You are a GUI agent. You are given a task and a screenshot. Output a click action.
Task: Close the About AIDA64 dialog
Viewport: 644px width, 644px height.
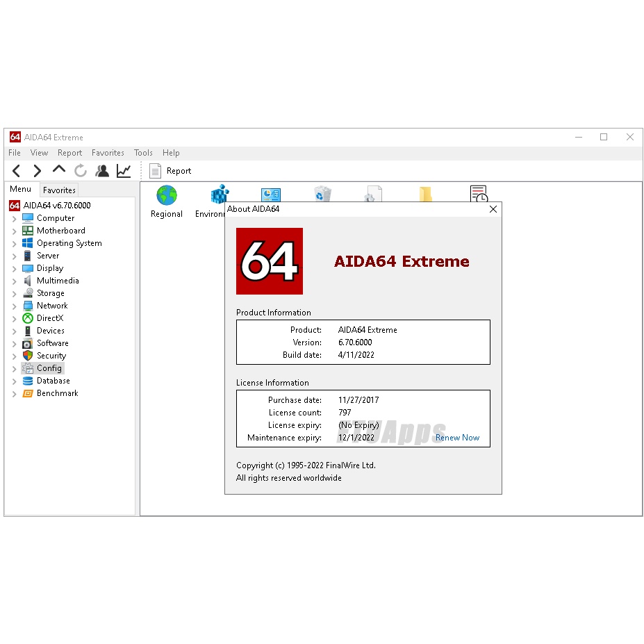point(493,209)
